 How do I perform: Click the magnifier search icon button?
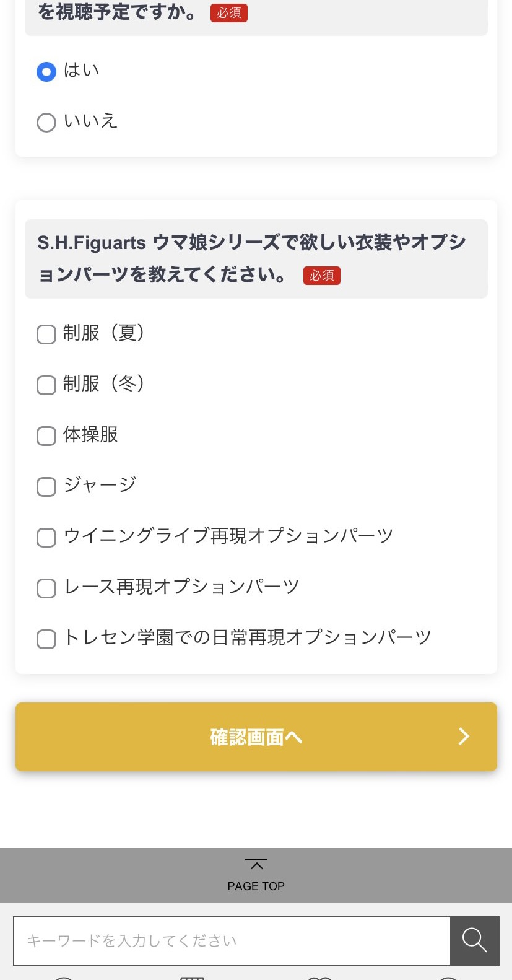coord(474,940)
